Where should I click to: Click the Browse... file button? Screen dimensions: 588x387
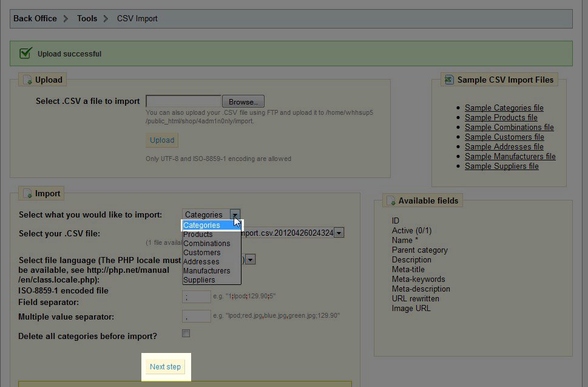tap(243, 101)
